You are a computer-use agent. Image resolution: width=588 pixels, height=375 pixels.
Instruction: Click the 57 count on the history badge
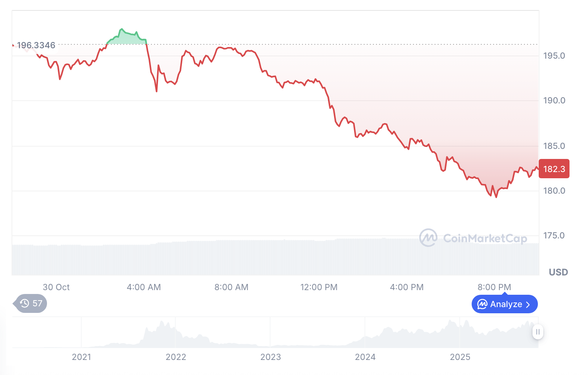(x=37, y=304)
